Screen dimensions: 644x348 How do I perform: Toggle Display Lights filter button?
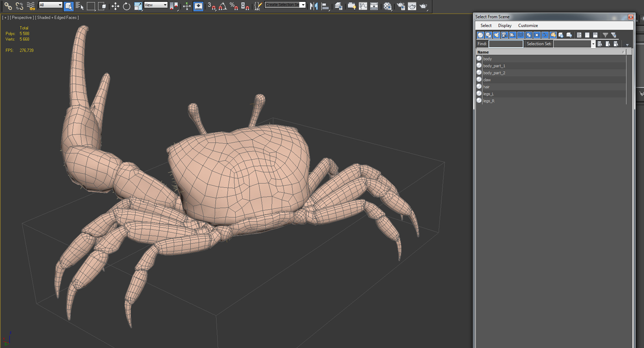pyautogui.click(x=496, y=35)
